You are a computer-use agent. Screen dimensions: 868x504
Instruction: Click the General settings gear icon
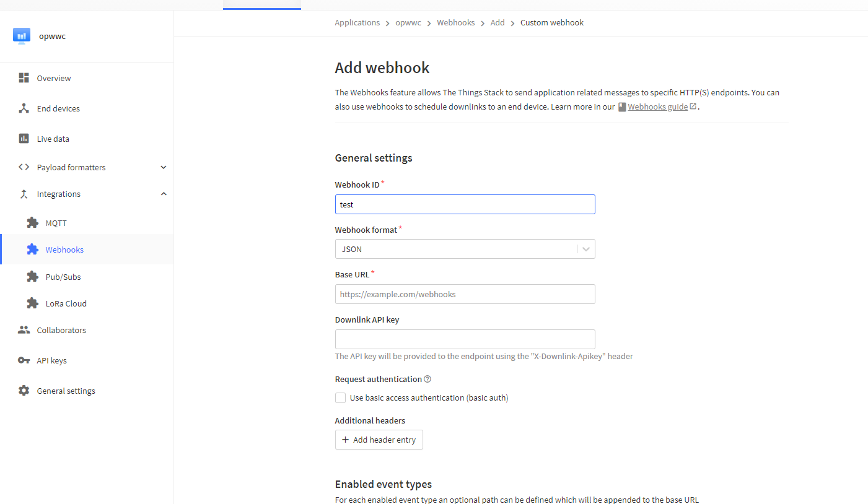(x=24, y=391)
